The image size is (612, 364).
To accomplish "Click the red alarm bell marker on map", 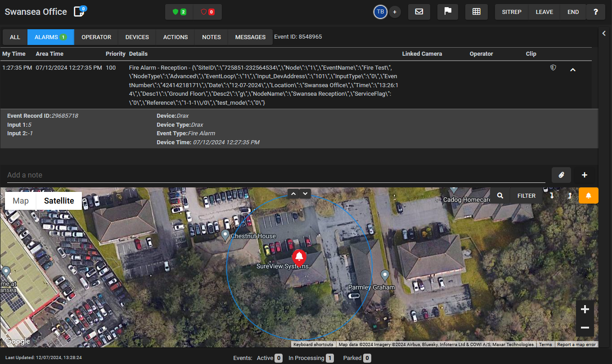I will [x=299, y=257].
